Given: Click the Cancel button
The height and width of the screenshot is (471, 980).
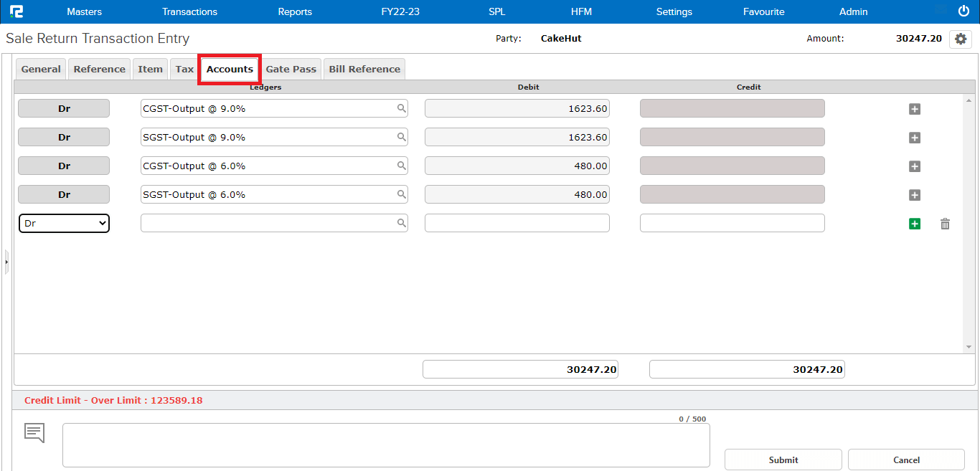Looking at the screenshot, I should coord(906,460).
